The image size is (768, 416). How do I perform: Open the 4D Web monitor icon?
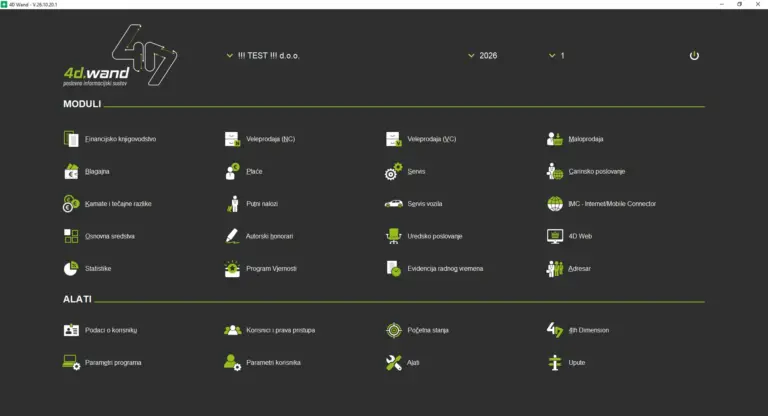click(x=554, y=236)
